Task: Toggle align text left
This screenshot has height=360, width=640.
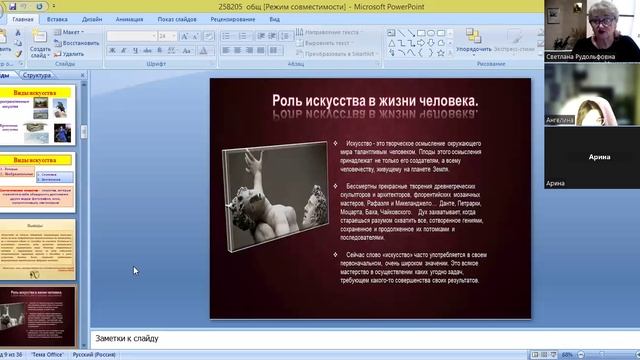Action: tap(226, 51)
